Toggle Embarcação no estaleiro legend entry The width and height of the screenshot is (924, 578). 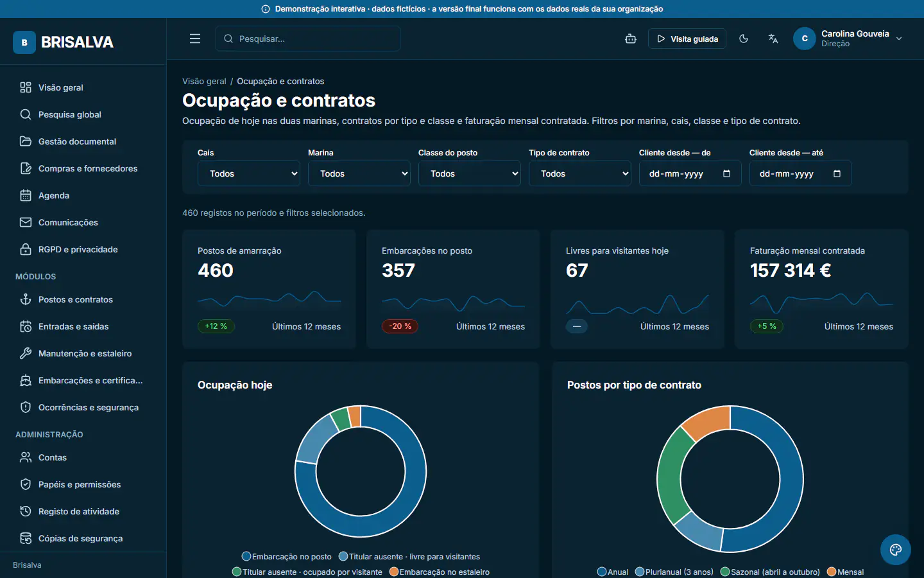coord(440,572)
